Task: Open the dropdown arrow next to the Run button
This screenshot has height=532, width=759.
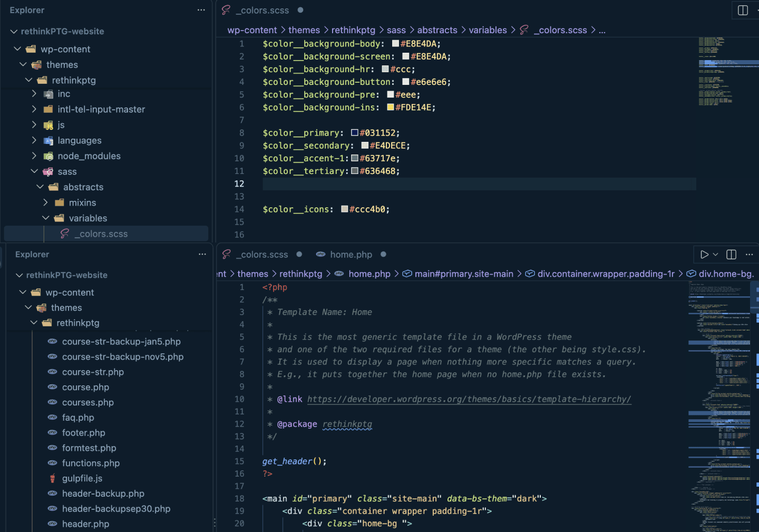Action: (715, 255)
